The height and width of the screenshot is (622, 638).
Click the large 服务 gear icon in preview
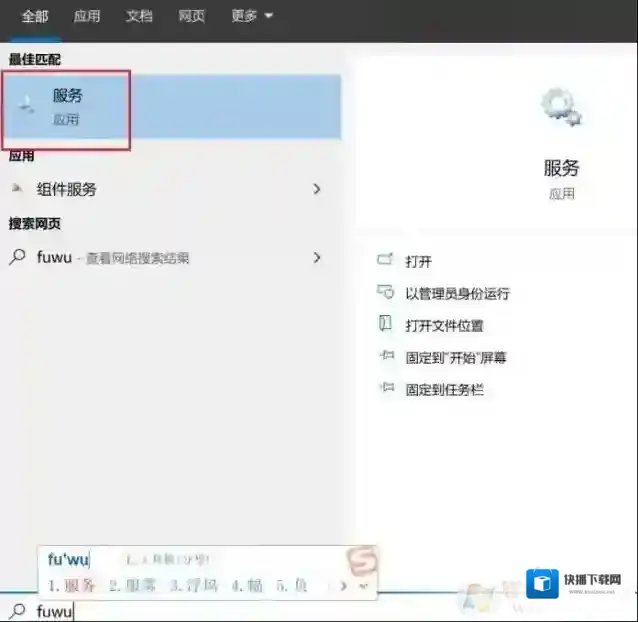(561, 107)
